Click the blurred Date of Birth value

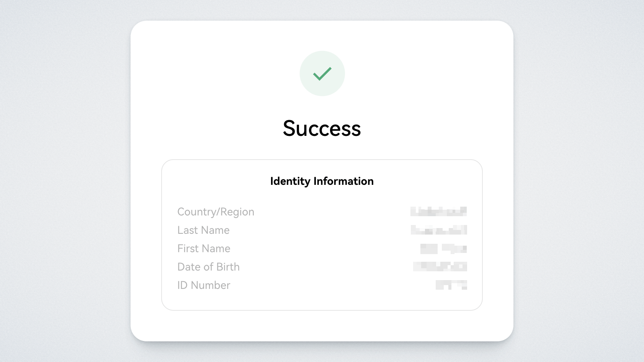440,266
